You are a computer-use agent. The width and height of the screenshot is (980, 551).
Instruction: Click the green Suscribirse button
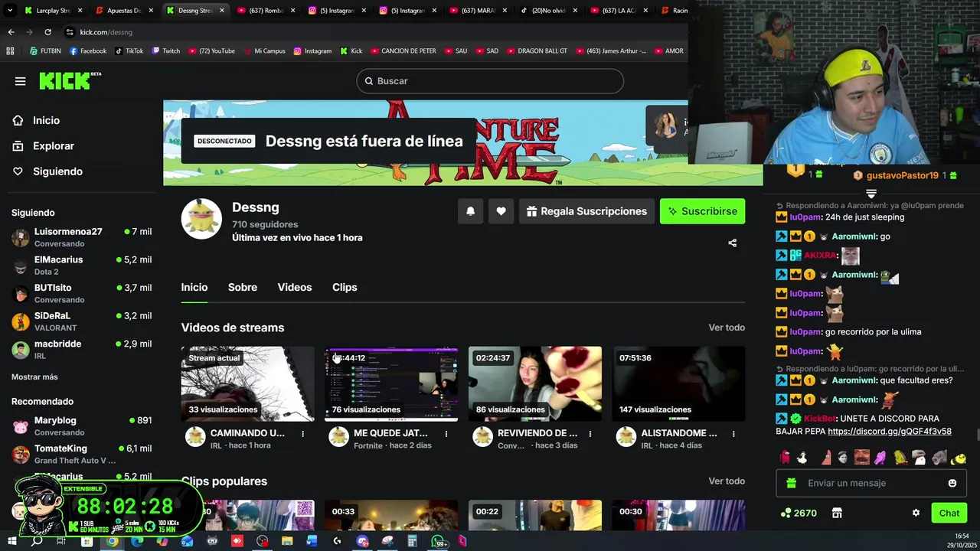702,211
